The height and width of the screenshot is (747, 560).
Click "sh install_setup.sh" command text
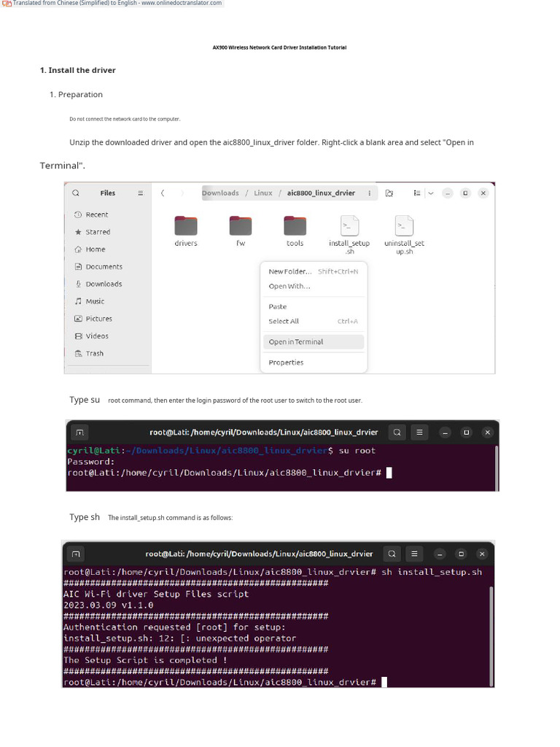click(x=432, y=572)
